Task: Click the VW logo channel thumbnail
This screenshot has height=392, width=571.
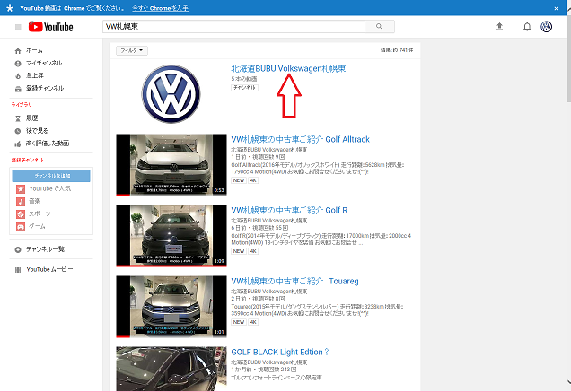Action: (x=171, y=93)
